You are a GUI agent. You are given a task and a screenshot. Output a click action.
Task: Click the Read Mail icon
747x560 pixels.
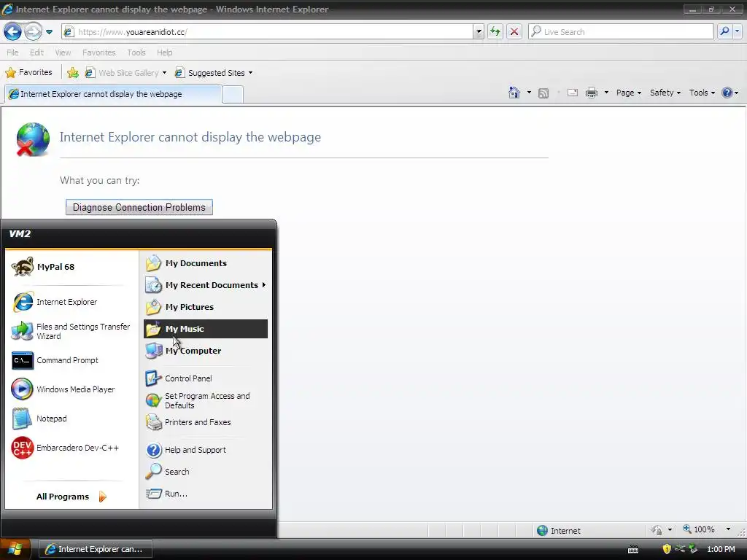(573, 93)
